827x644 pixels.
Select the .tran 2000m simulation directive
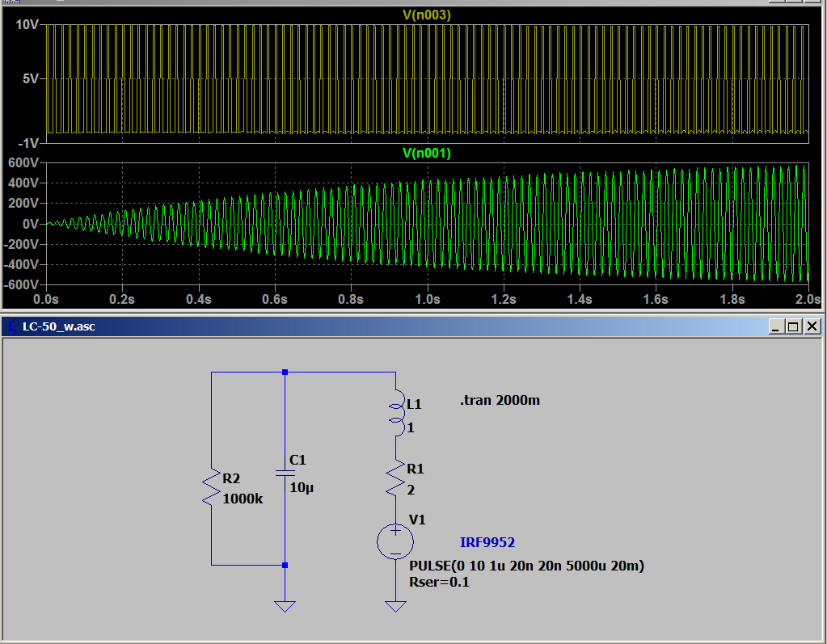tap(500, 401)
